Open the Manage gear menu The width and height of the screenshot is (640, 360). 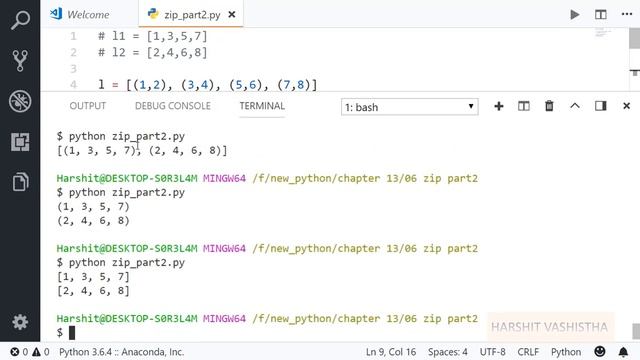tap(20, 322)
